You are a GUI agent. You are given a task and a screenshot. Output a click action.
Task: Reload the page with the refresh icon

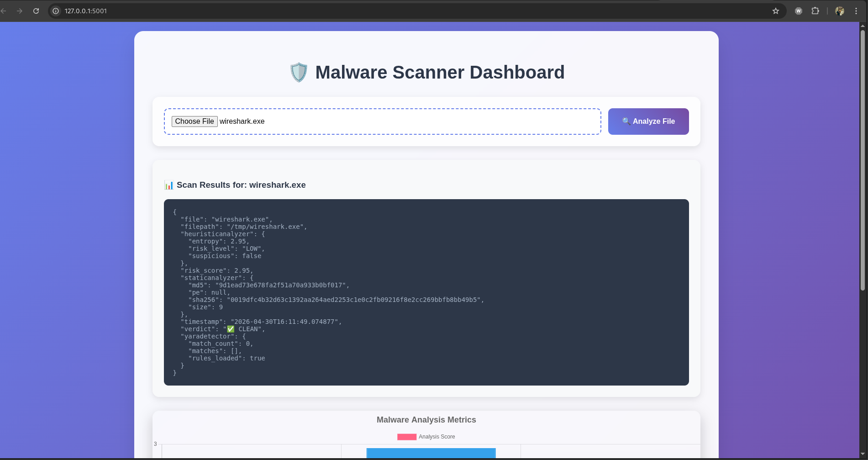pos(36,11)
